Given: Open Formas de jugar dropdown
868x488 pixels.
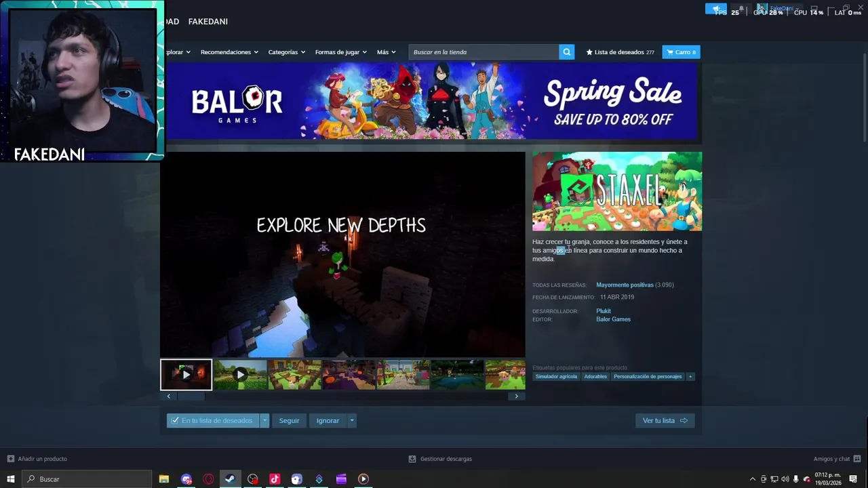Looking at the screenshot, I should (x=341, y=52).
